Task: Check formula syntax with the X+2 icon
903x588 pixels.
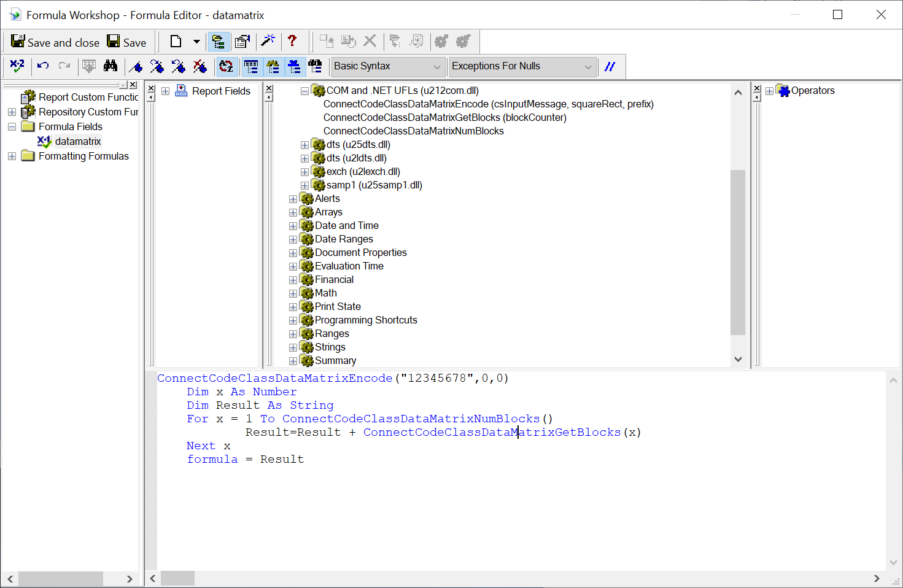Action: pyautogui.click(x=17, y=66)
